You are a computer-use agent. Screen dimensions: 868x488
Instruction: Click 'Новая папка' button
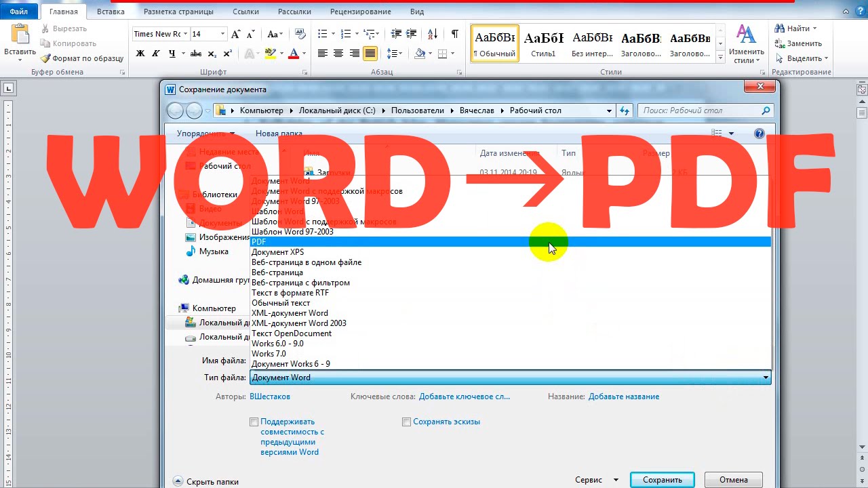tap(279, 134)
